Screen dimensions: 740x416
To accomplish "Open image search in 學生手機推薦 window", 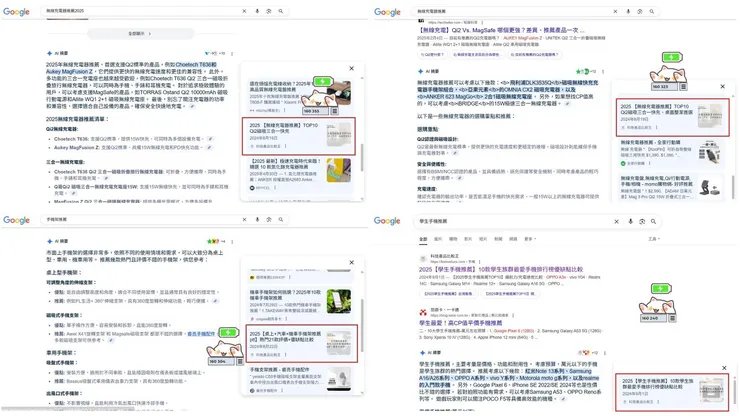I will 642,221.
